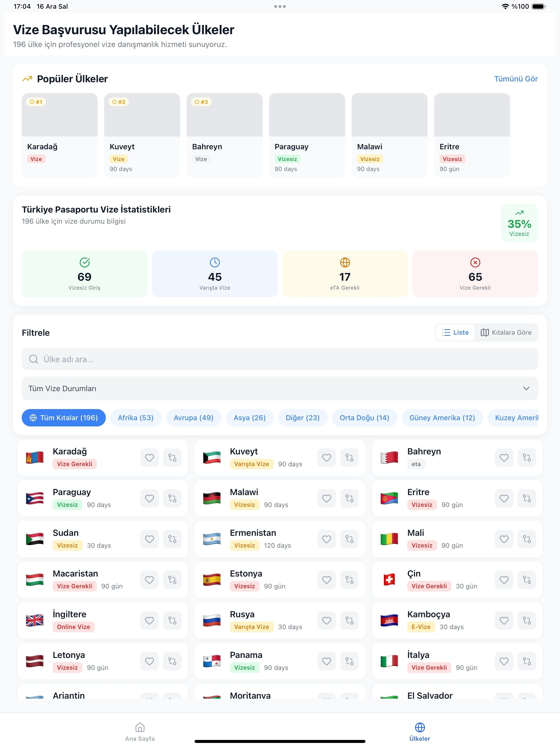
Task: Open the Vize Gerekli 65 stat card
Action: point(475,274)
